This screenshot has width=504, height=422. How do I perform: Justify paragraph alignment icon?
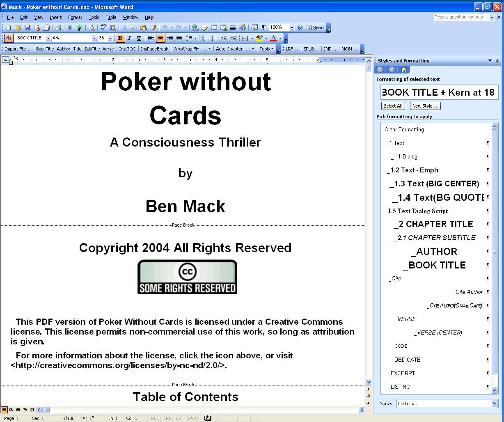click(179, 38)
